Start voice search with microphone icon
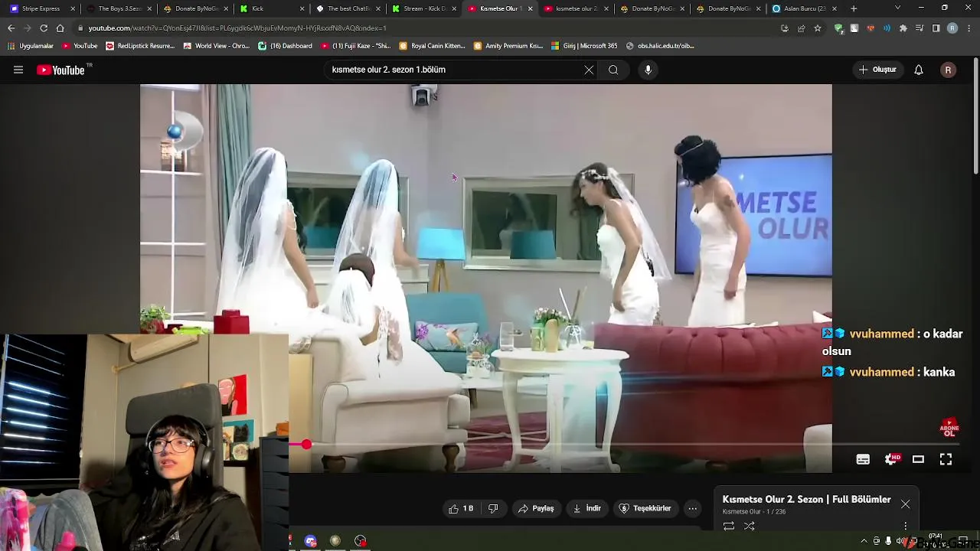 [x=648, y=70]
